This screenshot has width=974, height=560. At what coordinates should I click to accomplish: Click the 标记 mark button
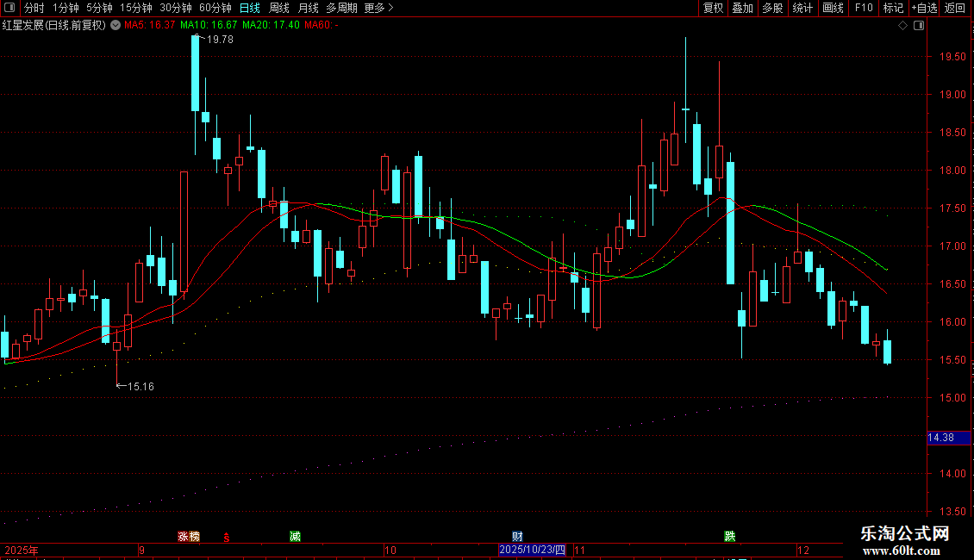pos(893,8)
